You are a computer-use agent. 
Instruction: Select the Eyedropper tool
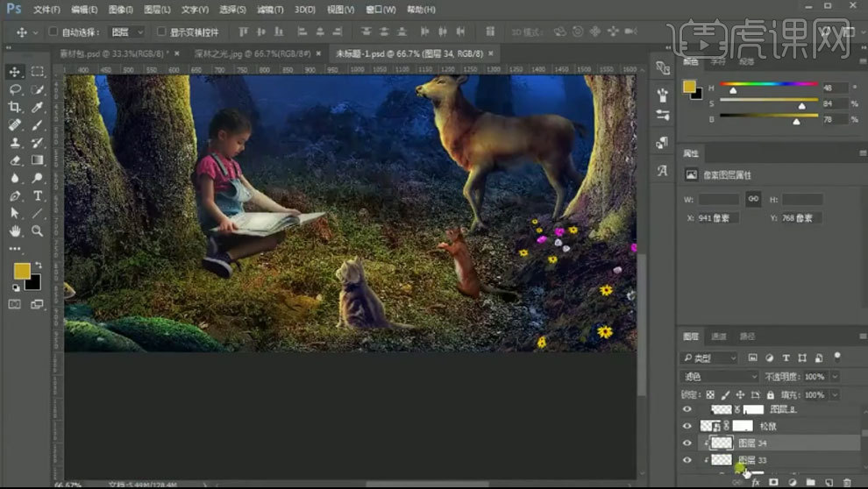coord(37,107)
